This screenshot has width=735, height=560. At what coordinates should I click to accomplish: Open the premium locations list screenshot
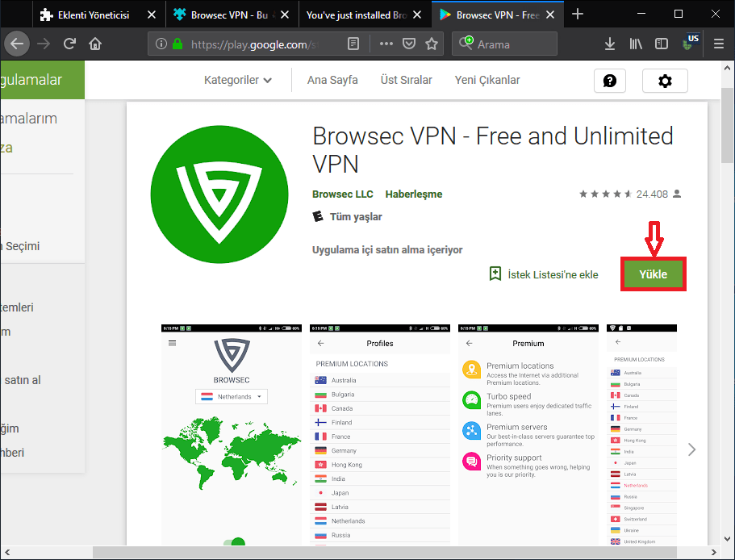coord(641,434)
